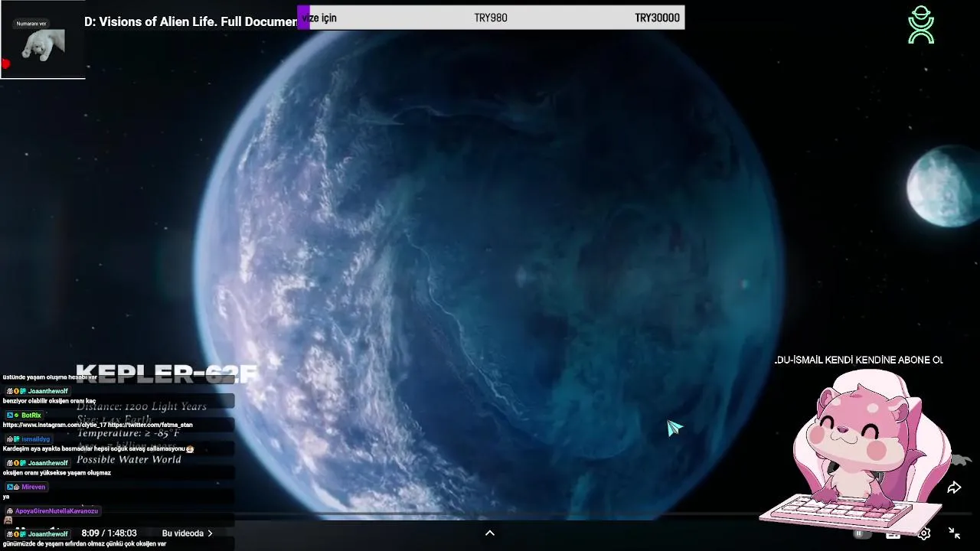
Task: Click the Mireven username in chat
Action: point(34,487)
